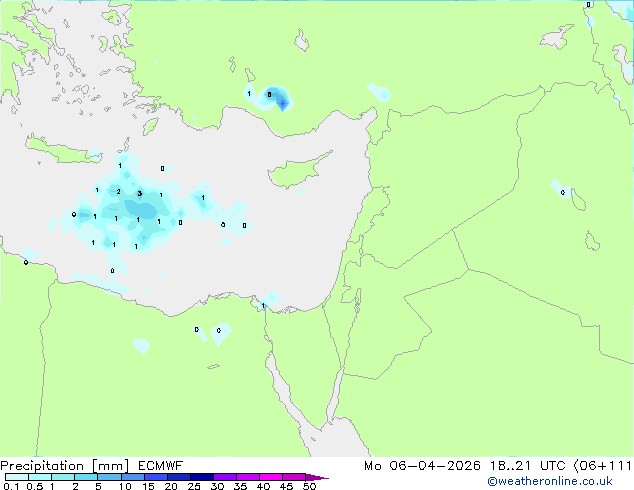634x490 pixels.
Task: Click the legend value '25'
Action: (194, 486)
